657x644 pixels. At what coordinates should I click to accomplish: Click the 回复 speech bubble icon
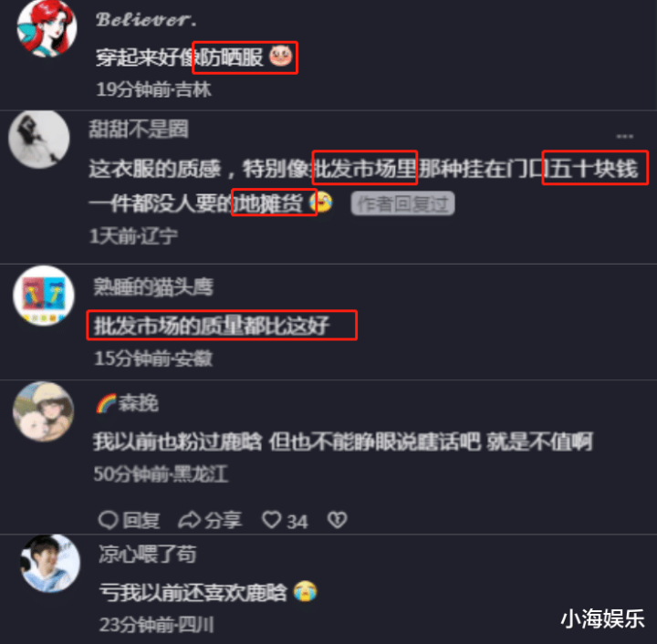[108, 520]
